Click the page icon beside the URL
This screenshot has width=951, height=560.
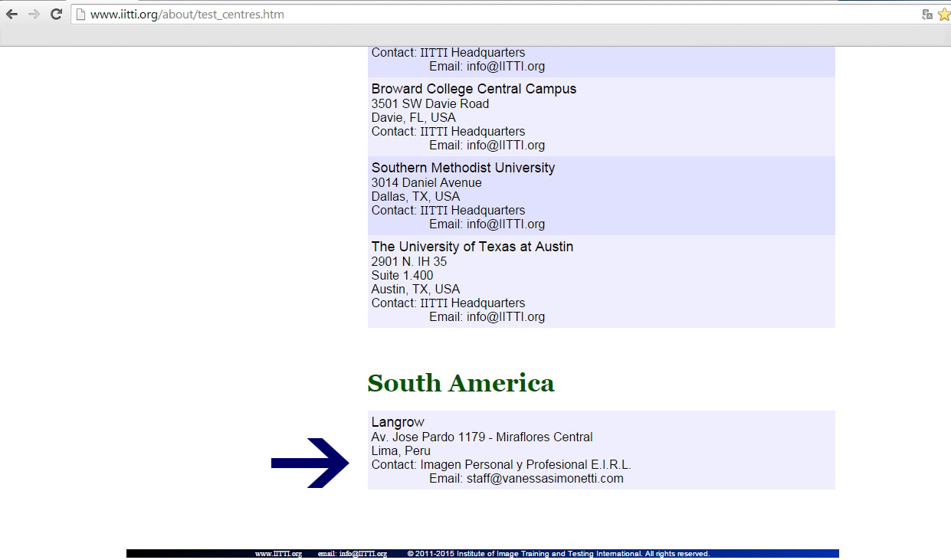click(x=80, y=14)
